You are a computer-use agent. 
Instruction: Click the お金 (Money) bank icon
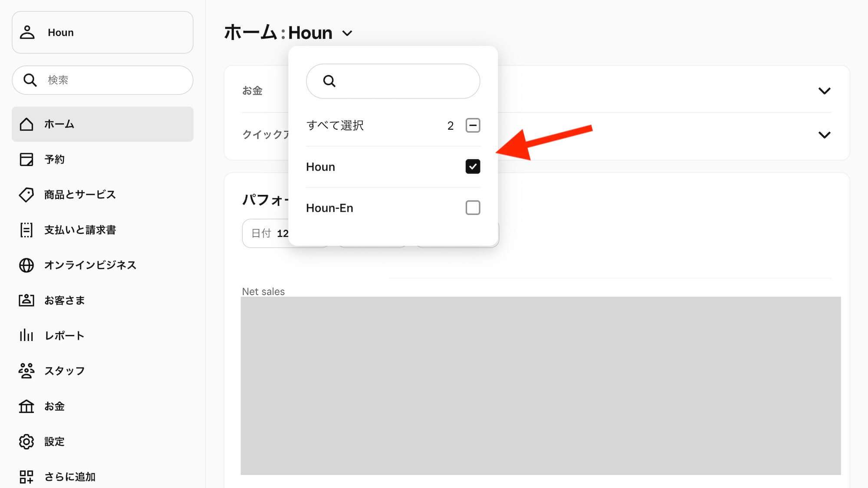coord(27,406)
